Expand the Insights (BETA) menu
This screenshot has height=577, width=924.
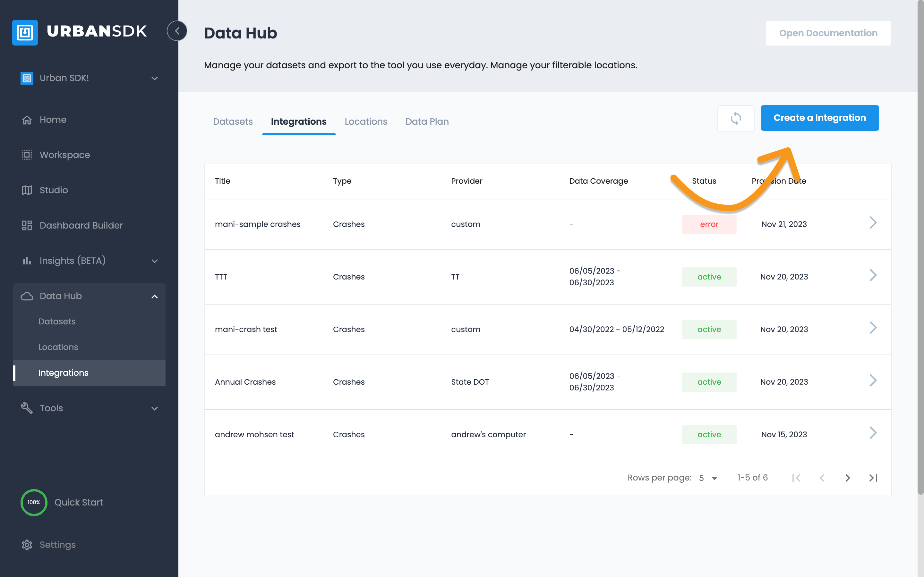(x=154, y=261)
